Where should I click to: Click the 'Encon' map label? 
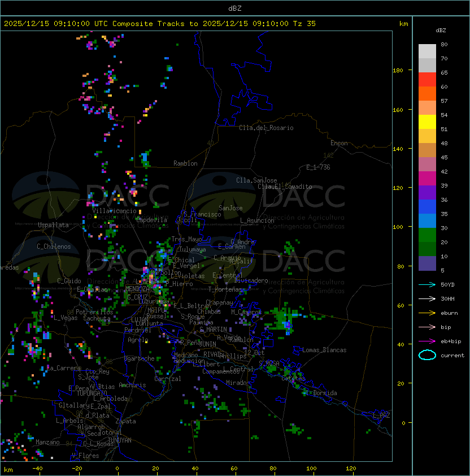339,143
